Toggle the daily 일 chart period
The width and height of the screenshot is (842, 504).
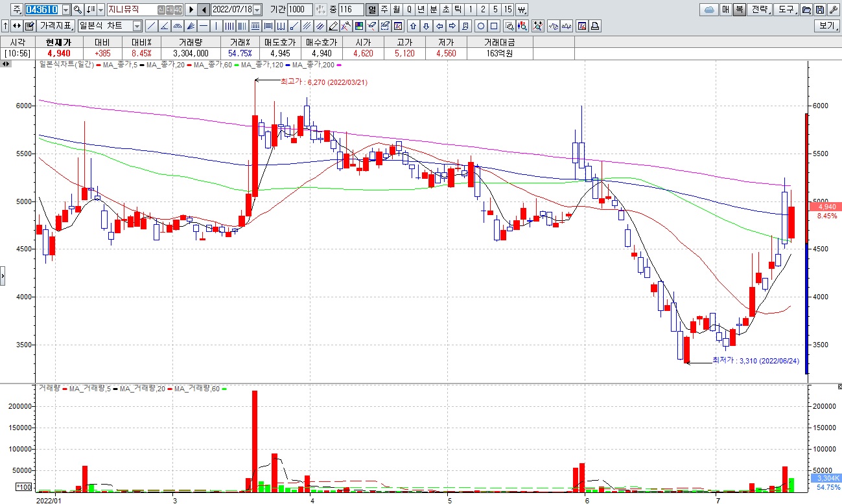[x=371, y=10]
